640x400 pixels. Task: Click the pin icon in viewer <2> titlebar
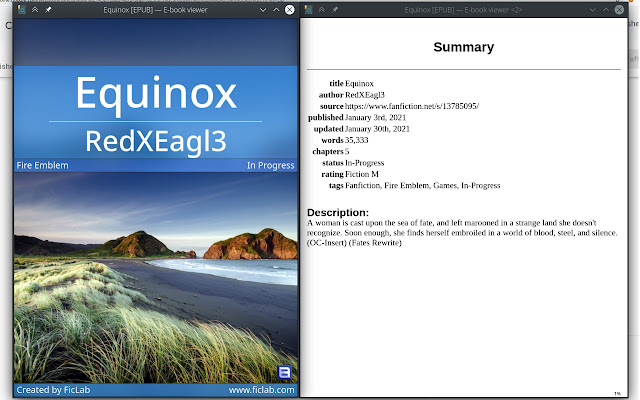point(335,9)
